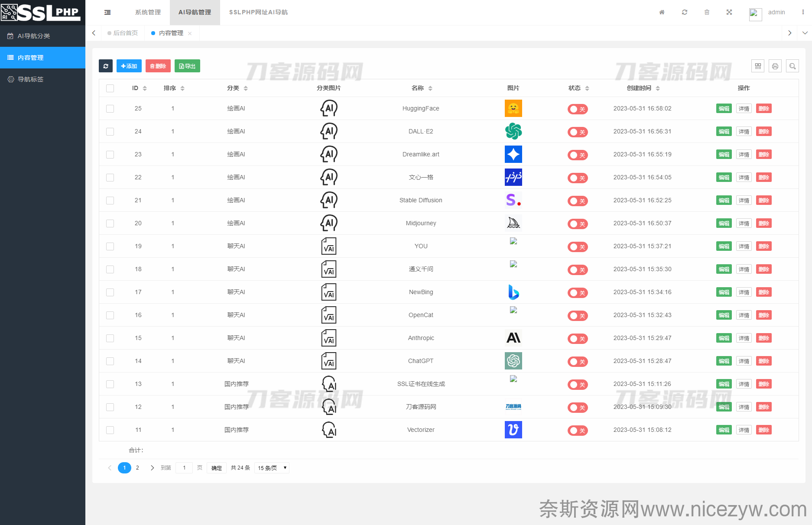Click the admin avatar image

755,14
